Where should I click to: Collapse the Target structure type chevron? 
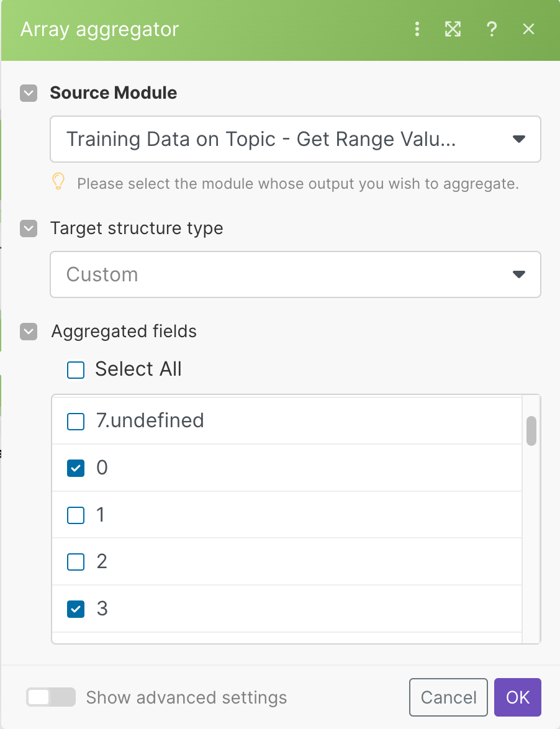pyautogui.click(x=29, y=229)
